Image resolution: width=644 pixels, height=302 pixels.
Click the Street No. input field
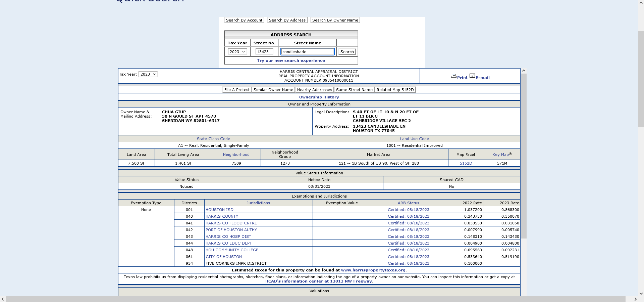click(x=264, y=52)
